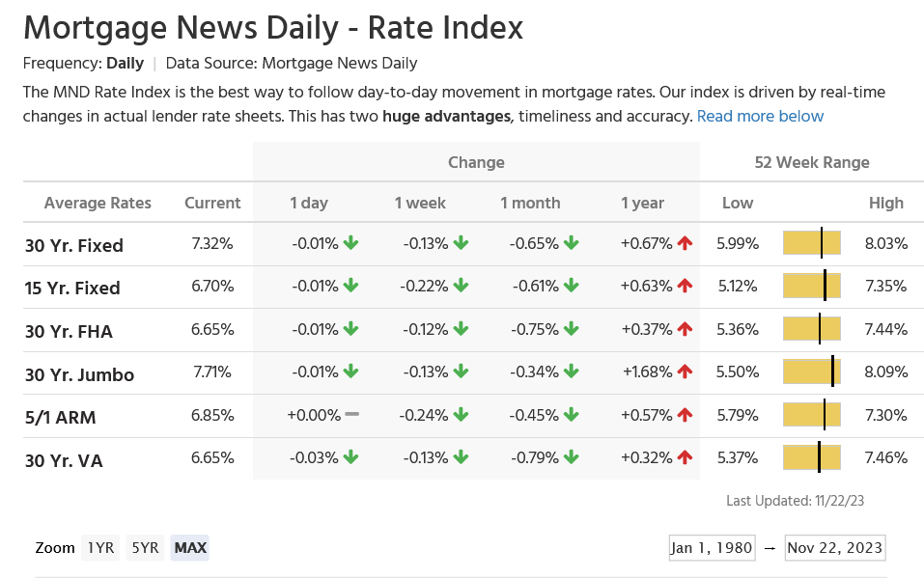Open the Nov 22, 2023 end date picker
Image resolution: width=924 pixels, height=578 pixels.
tap(835, 548)
